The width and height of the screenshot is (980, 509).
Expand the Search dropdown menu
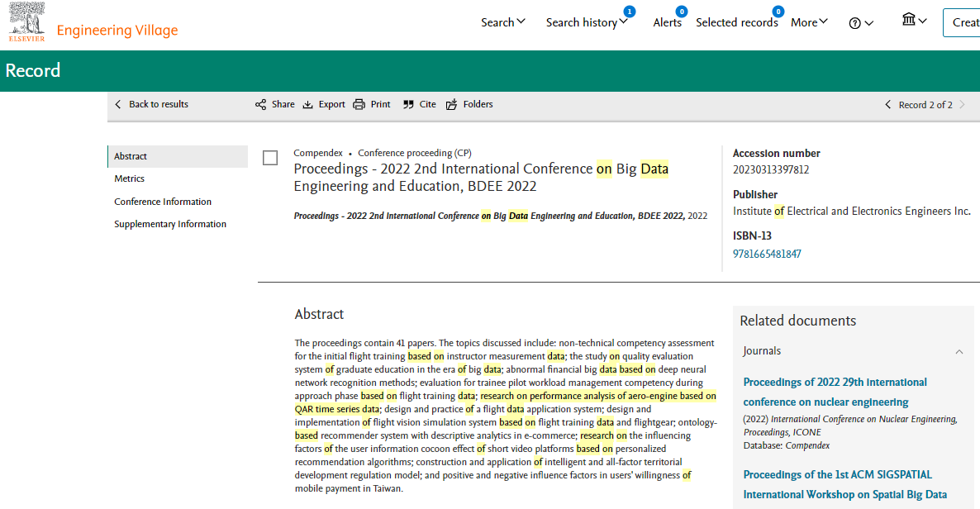pyautogui.click(x=503, y=22)
